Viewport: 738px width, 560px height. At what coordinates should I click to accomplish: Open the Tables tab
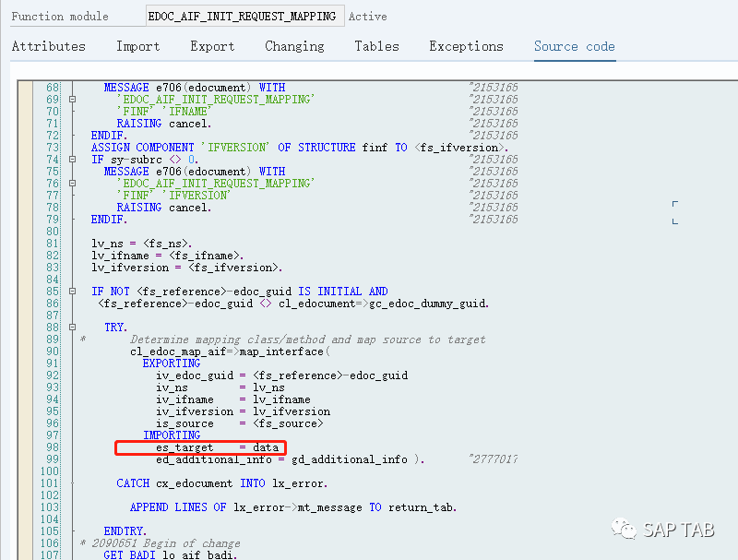point(376,46)
